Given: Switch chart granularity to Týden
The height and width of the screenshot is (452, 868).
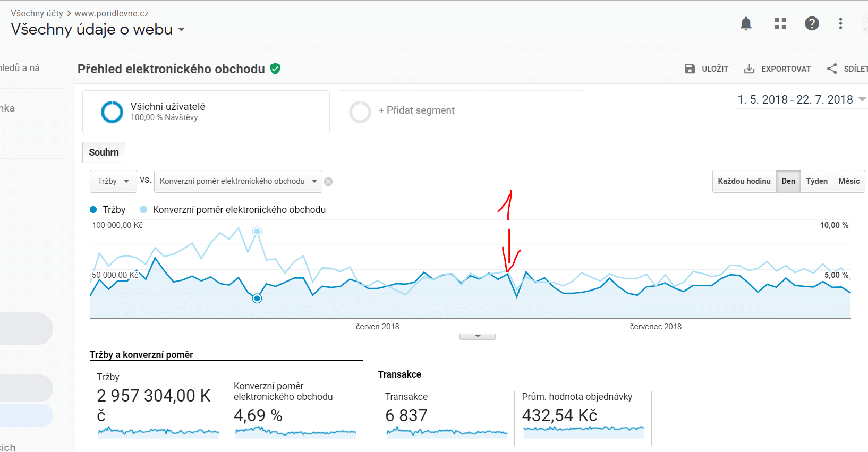Looking at the screenshot, I should pos(816,181).
